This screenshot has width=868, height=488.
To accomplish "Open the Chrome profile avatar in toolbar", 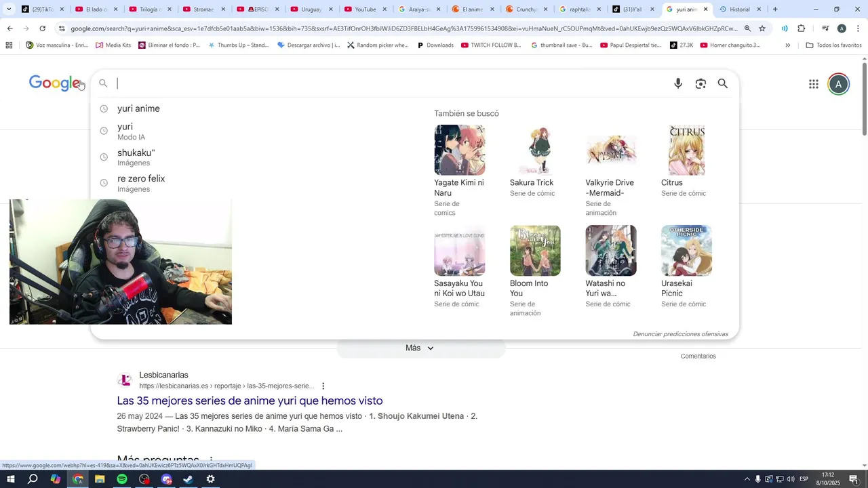I will tap(842, 28).
